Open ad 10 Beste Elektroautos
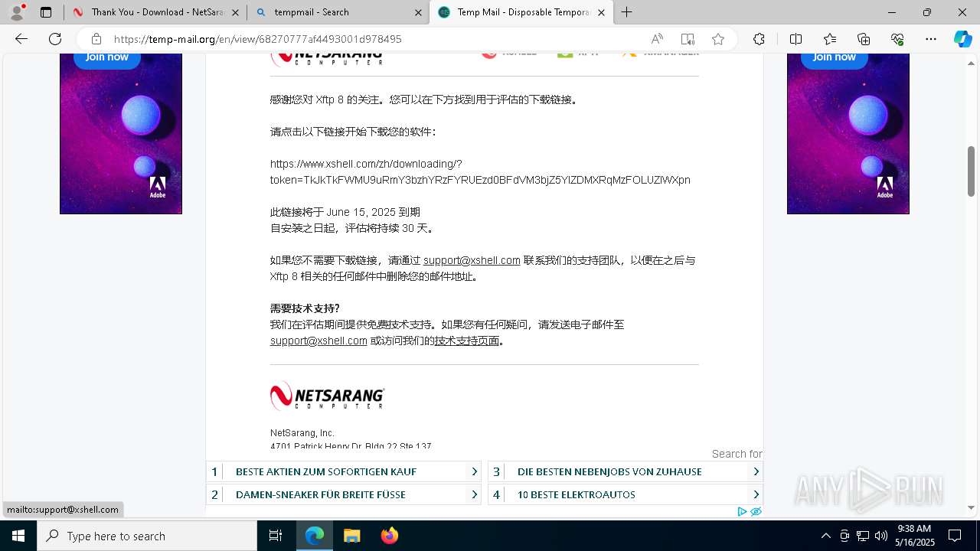Screen dimensions: 980x551 [x=577, y=494]
